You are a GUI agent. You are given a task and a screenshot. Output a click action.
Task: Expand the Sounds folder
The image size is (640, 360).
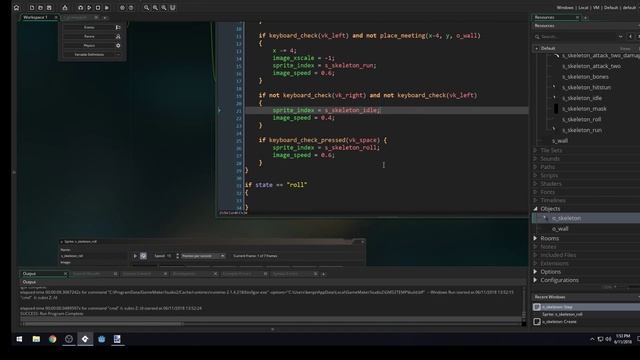point(535,158)
